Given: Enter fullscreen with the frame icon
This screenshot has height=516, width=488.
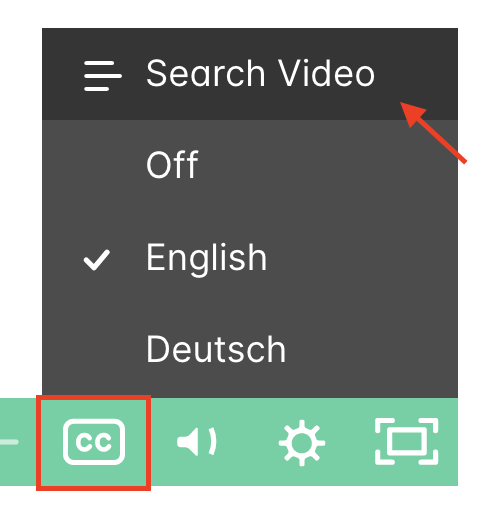Looking at the screenshot, I should tap(406, 441).
